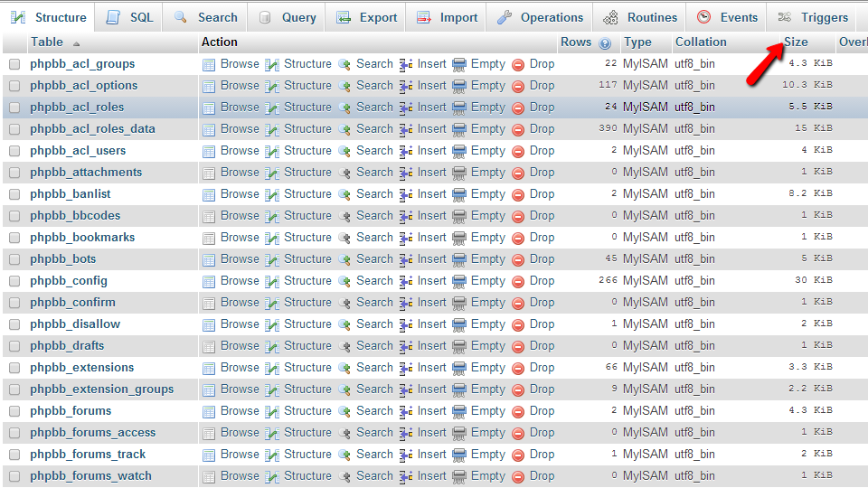Select the phpbb_bookmarks table checkbox
868x488 pixels.
(14, 238)
